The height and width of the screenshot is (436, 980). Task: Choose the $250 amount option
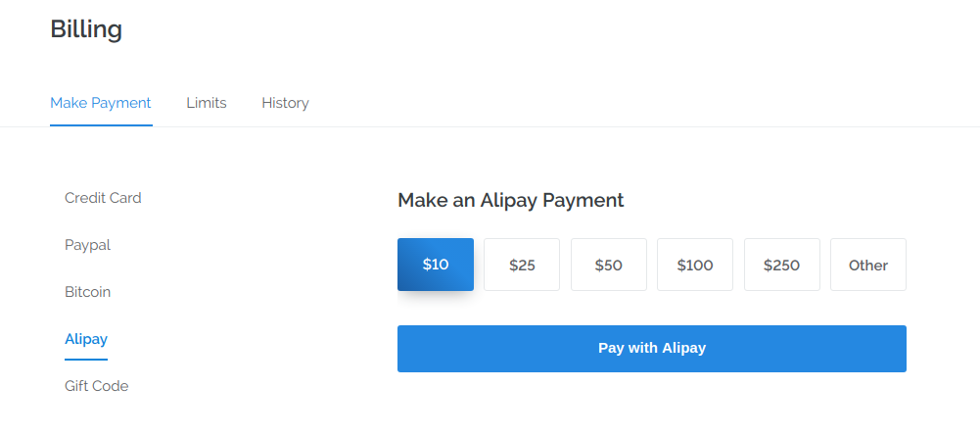782,265
